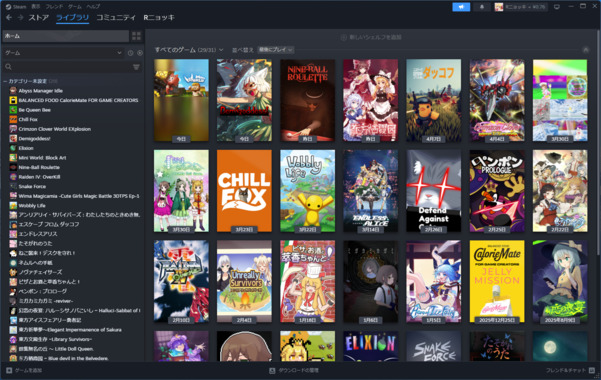This screenshot has height=380, width=601.
Task: Open the Unreally Survivors cover
Action: pos(244,281)
